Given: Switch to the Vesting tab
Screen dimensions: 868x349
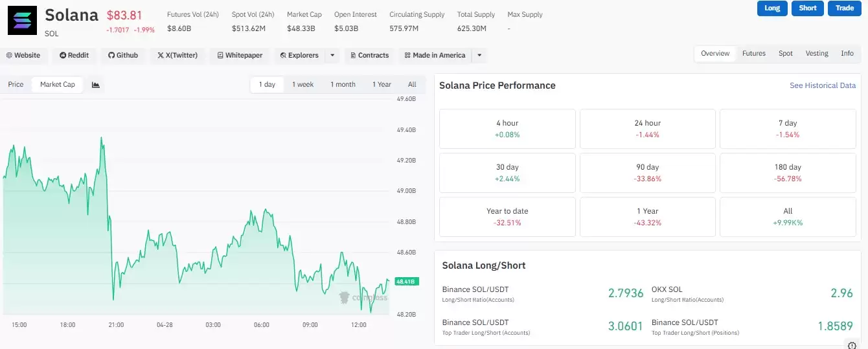Looking at the screenshot, I should pos(816,54).
